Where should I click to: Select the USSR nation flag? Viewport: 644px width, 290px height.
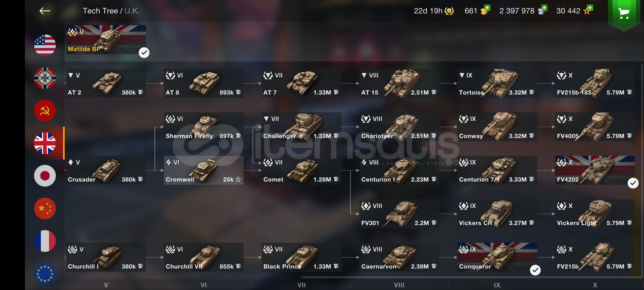coord(45,110)
